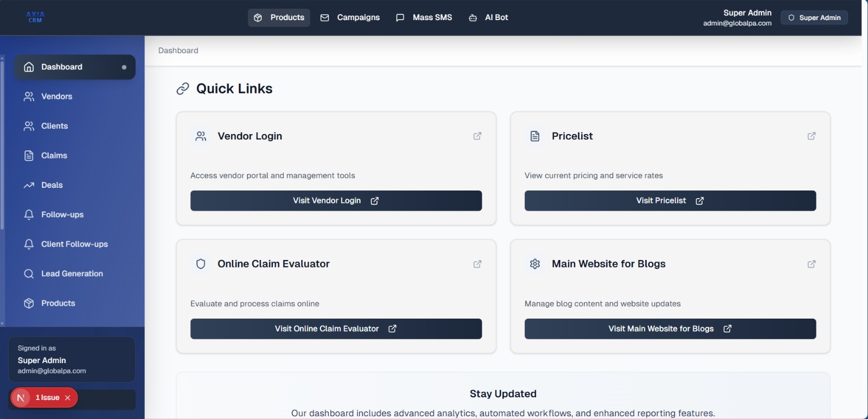Select Lead Generation in the sidebar
This screenshot has height=419, width=868.
click(72, 274)
